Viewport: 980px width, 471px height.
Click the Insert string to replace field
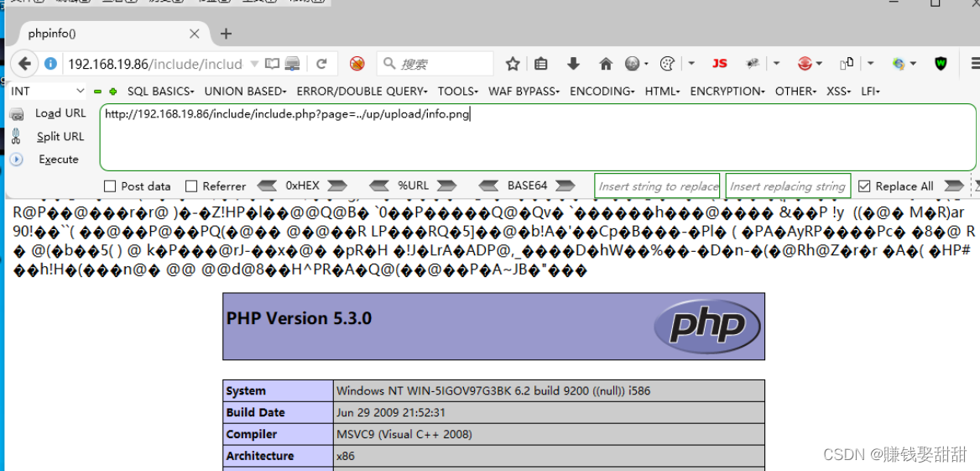pos(657,186)
